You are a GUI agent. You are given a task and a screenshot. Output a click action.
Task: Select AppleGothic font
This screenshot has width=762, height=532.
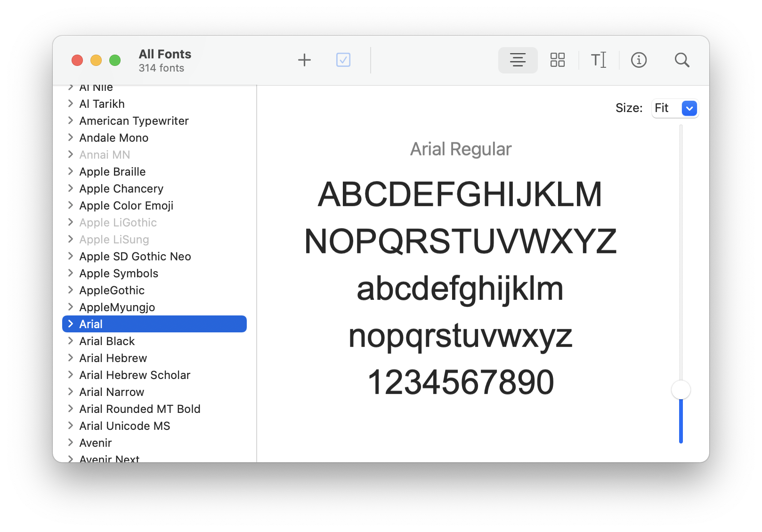tap(154, 290)
